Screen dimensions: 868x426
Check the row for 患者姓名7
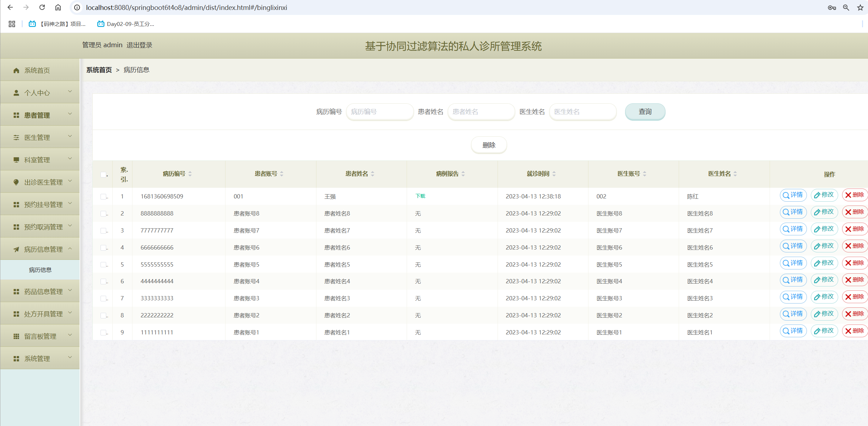[103, 230]
